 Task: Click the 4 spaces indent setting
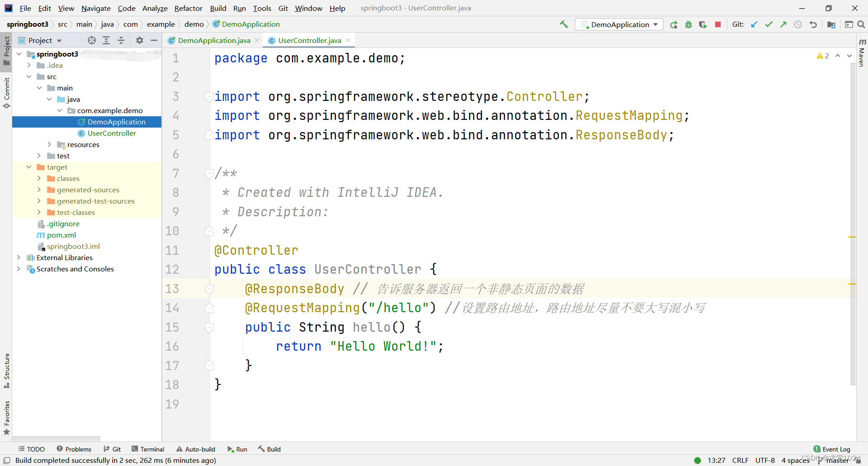point(795,461)
